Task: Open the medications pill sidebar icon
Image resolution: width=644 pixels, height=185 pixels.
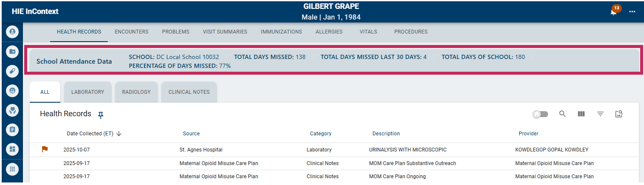Action: (x=12, y=71)
